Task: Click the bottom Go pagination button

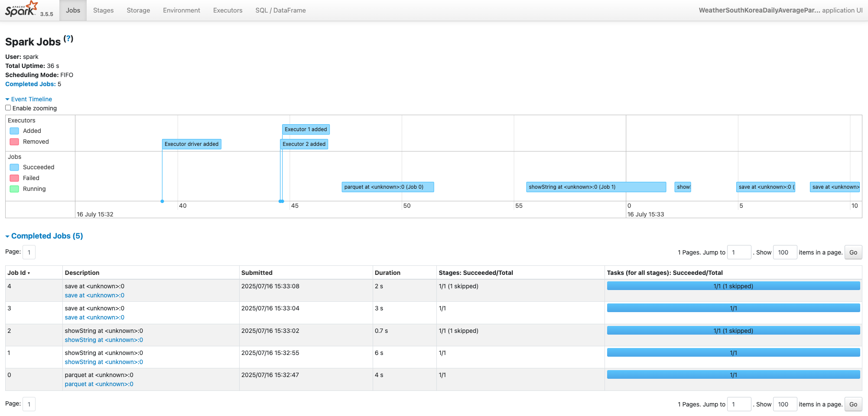Action: coord(853,404)
